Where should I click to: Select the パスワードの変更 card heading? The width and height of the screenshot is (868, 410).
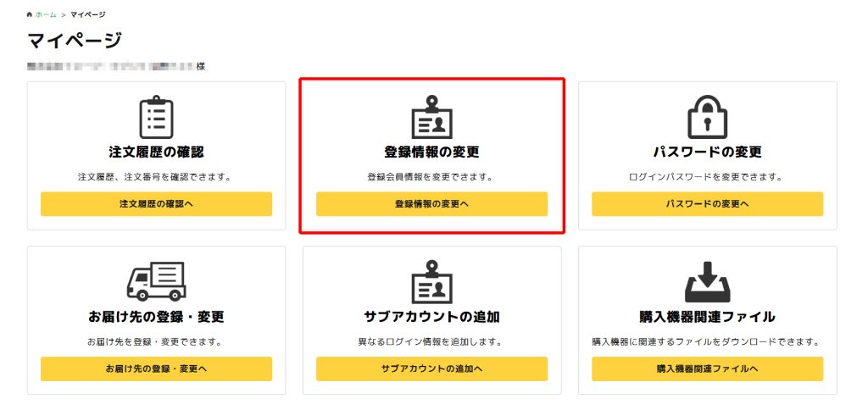(707, 152)
